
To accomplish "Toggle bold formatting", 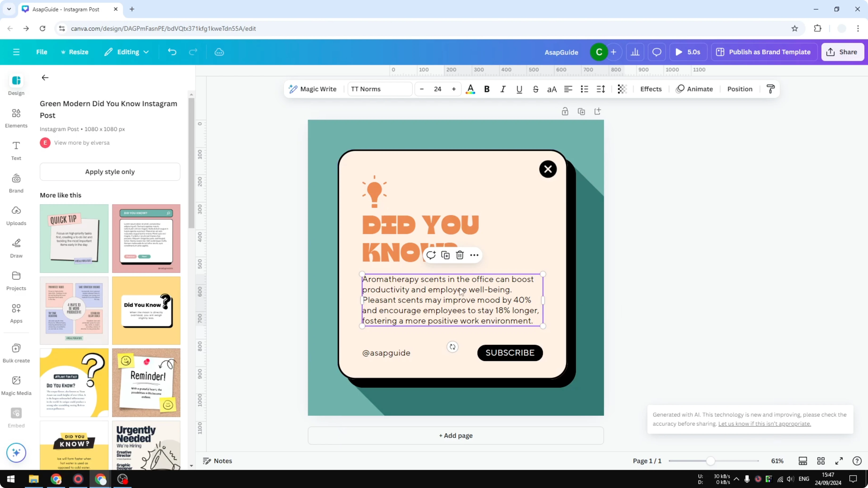I will click(x=487, y=89).
